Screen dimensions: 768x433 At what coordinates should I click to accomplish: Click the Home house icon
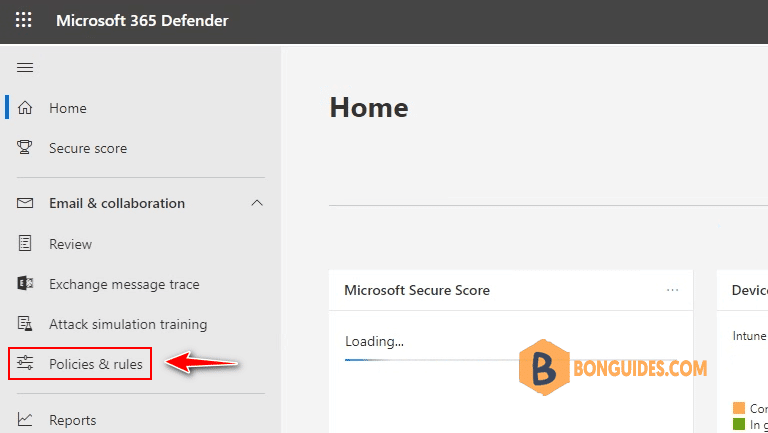25,107
